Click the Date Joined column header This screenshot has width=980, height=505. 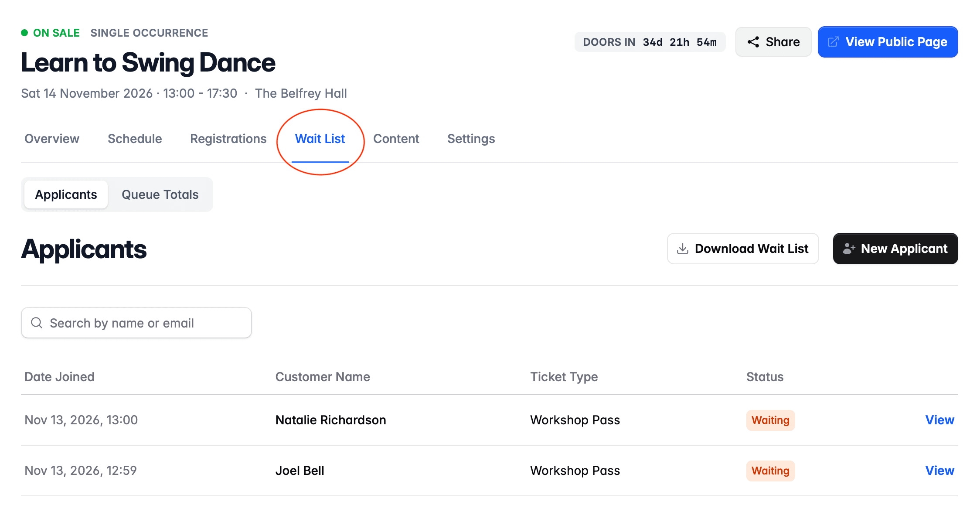point(60,377)
